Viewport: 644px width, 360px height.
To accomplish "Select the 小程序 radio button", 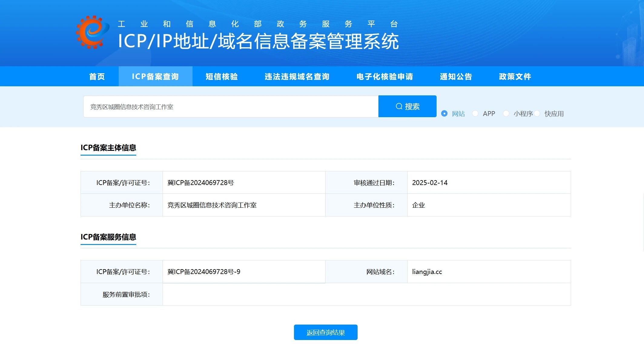I will [506, 114].
